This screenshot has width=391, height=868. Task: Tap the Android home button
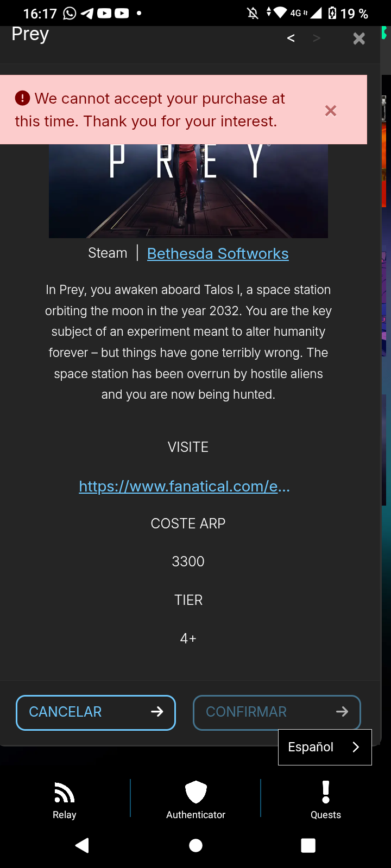click(x=195, y=845)
